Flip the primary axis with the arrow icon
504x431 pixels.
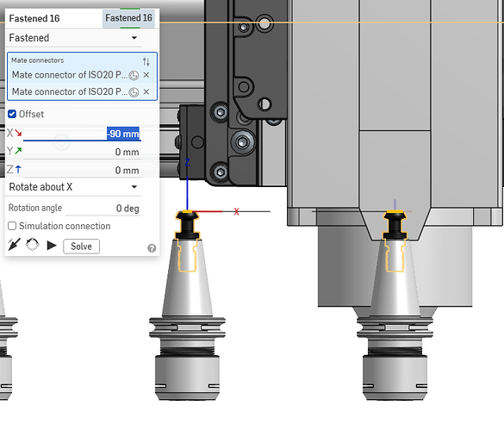[x=14, y=245]
